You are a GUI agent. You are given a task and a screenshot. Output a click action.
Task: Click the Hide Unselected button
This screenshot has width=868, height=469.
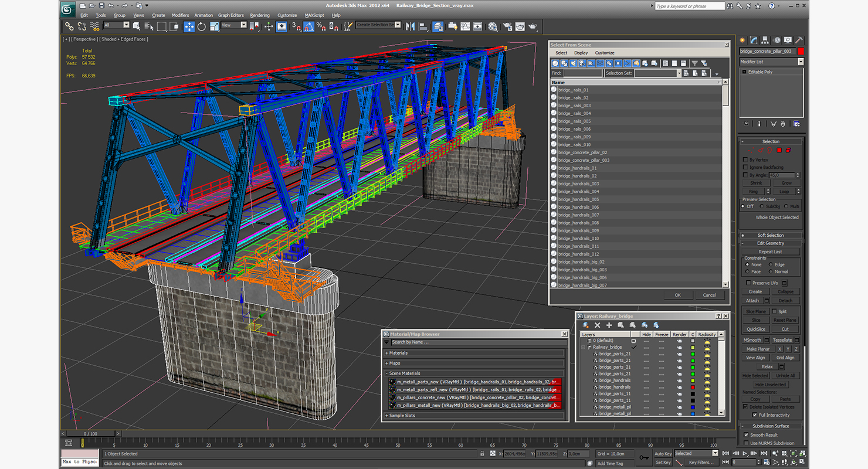771,385
